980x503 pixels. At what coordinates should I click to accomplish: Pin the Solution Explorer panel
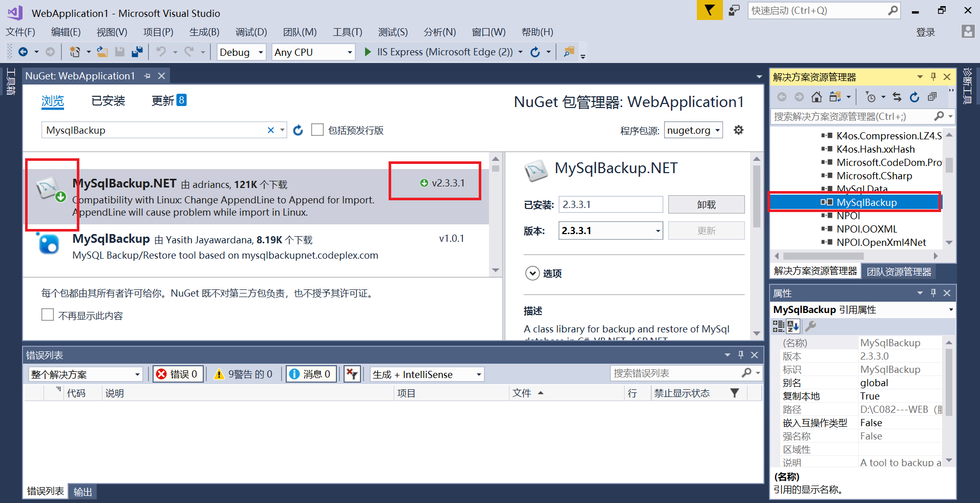coord(933,77)
